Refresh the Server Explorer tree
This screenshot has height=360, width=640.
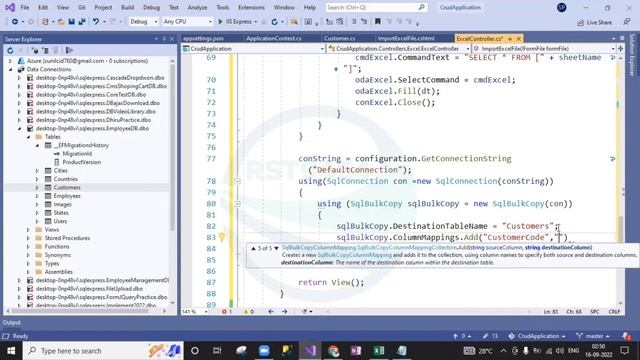click(10, 51)
